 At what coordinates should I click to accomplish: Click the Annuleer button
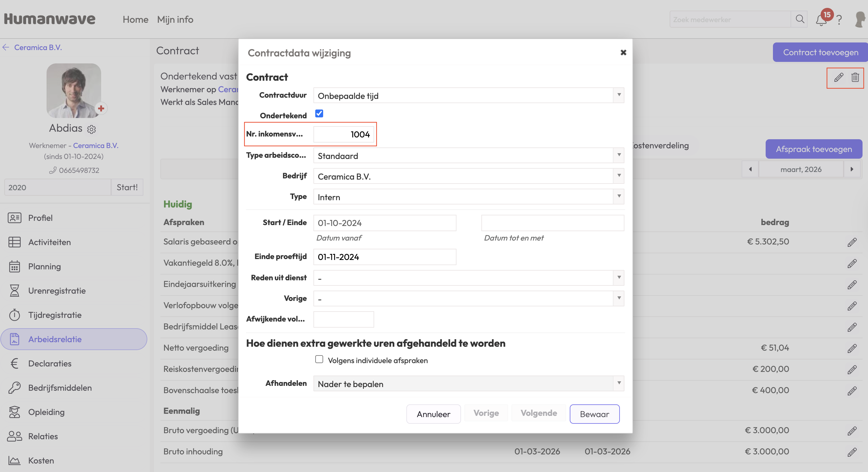tap(433, 414)
